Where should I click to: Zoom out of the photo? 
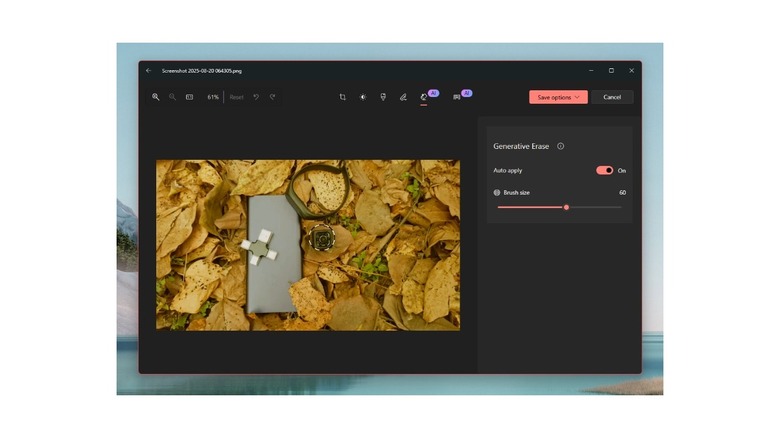point(172,97)
